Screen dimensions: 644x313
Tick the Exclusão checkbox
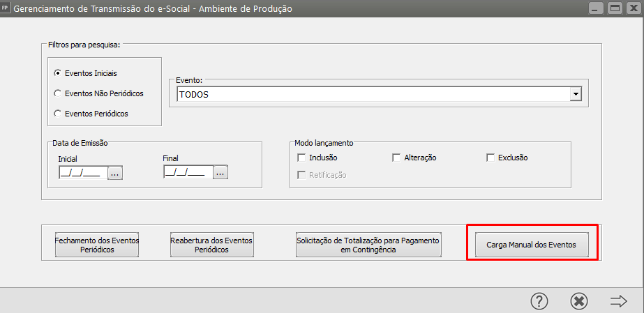491,158
